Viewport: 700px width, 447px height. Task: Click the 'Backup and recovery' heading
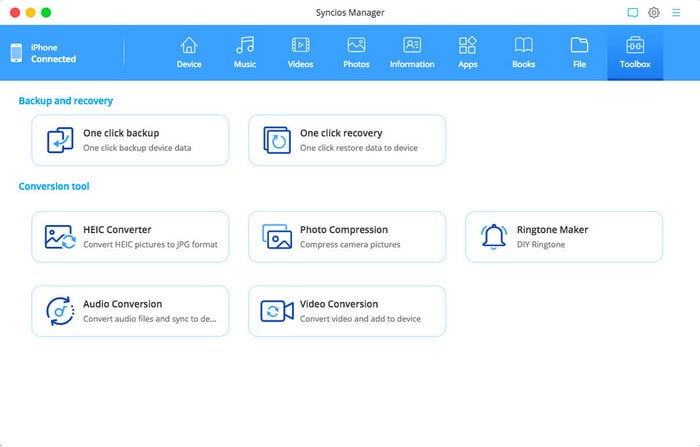[x=66, y=101]
